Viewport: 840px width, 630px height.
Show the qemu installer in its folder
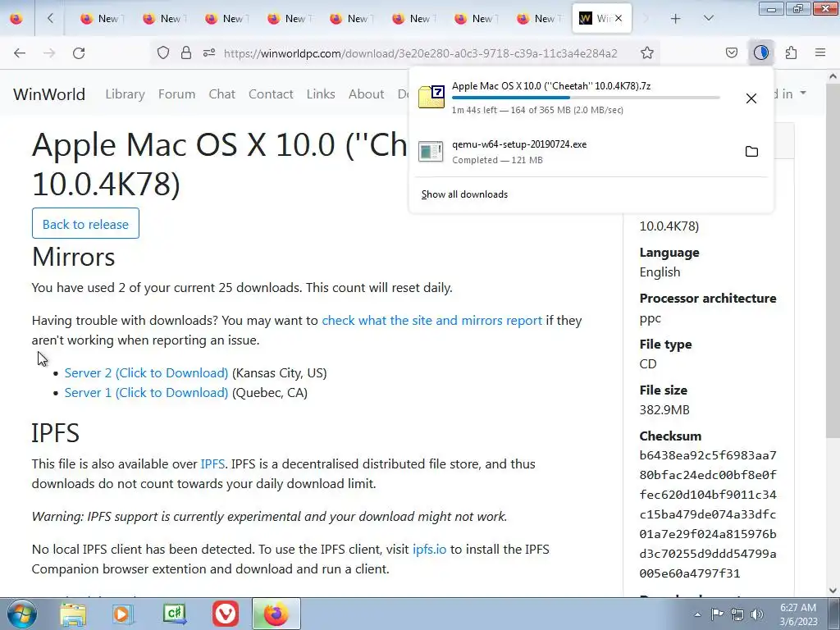(751, 152)
